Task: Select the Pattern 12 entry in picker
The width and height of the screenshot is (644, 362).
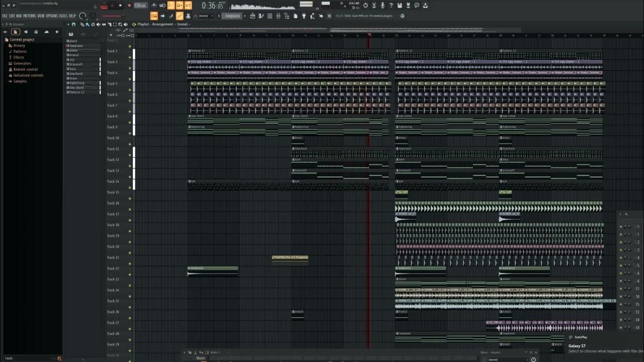Action: (83, 93)
